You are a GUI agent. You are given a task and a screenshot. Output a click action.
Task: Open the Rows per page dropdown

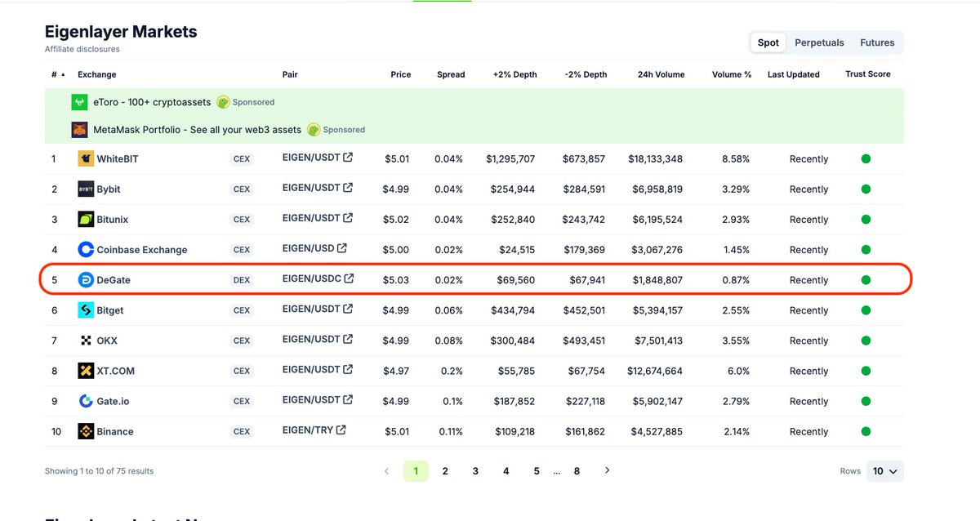(884, 471)
